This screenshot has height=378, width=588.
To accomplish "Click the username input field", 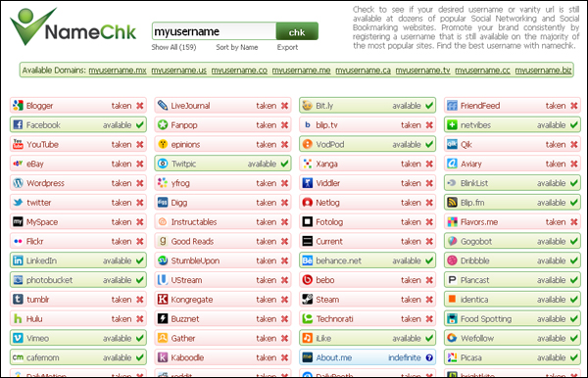I will 214,31.
